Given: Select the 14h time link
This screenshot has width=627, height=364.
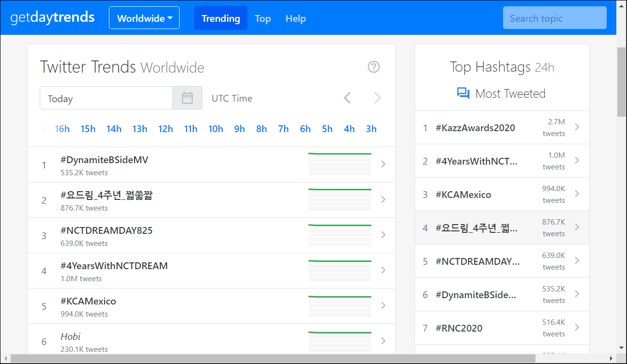Looking at the screenshot, I should pos(114,129).
